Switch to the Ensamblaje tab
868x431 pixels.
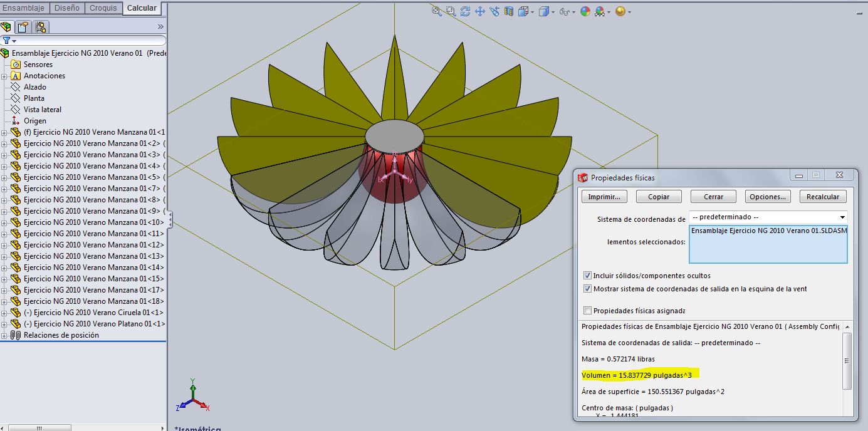coord(24,8)
